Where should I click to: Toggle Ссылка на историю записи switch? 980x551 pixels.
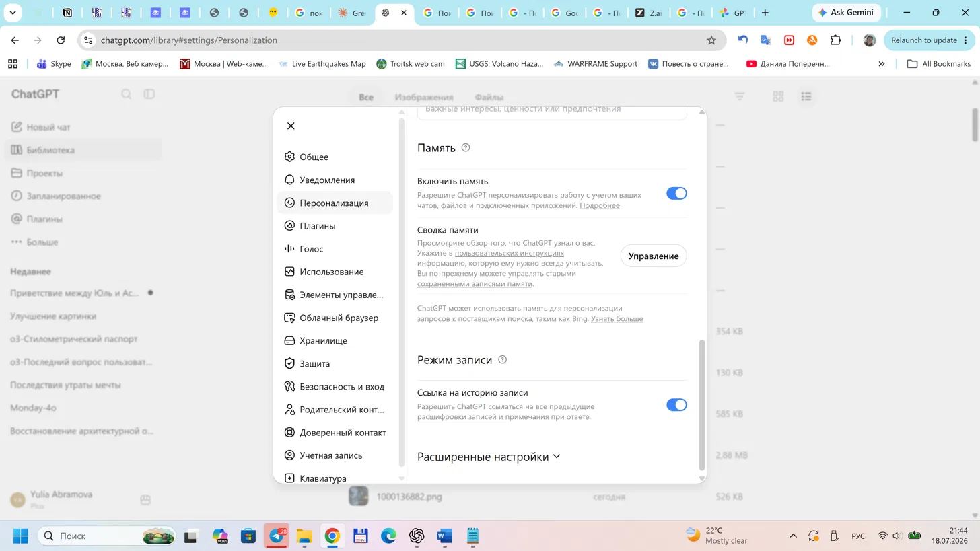(x=676, y=405)
